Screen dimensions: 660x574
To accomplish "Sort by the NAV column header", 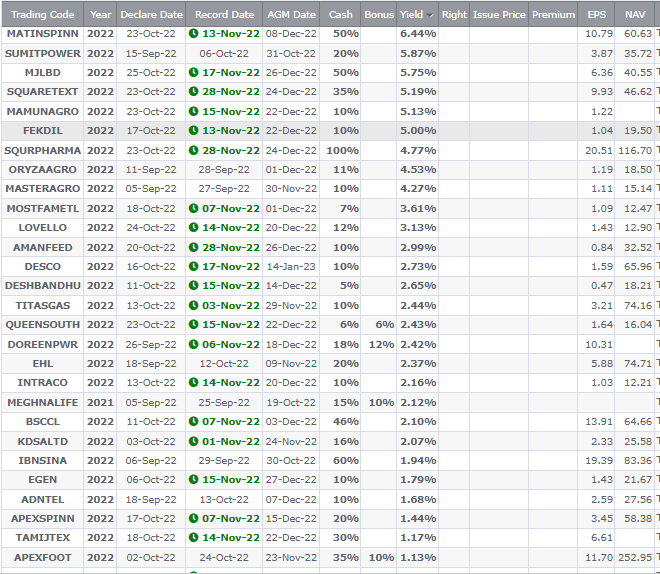I will 635,15.
